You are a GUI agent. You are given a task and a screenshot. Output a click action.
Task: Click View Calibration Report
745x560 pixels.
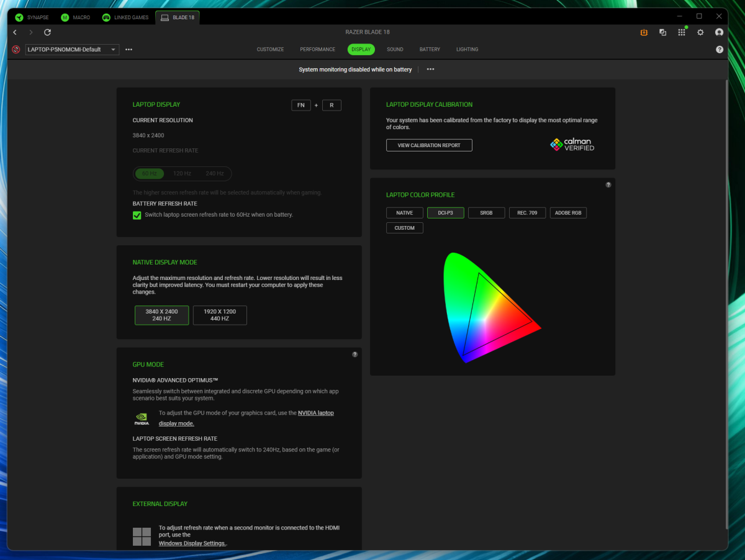(x=429, y=145)
